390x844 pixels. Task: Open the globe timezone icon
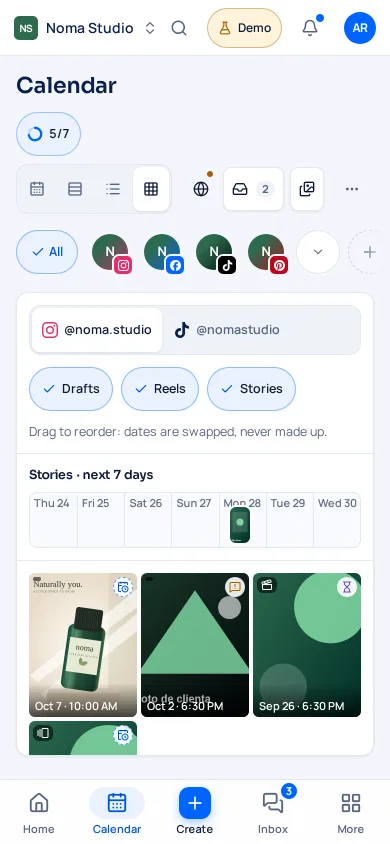[x=201, y=189]
